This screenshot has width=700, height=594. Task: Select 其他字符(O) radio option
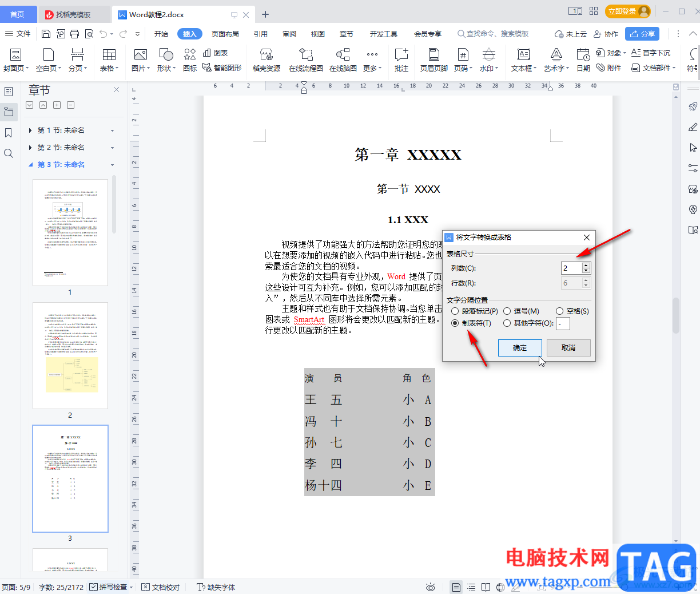point(507,323)
